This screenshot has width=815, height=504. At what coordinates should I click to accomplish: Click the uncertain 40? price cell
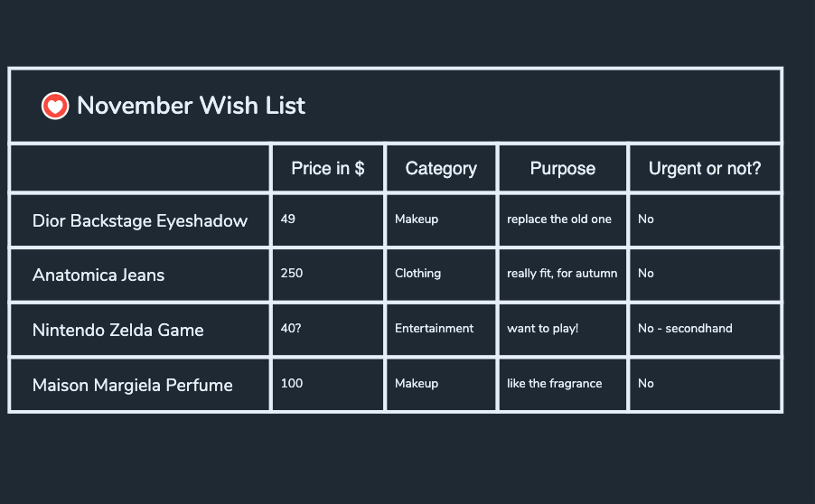(291, 328)
